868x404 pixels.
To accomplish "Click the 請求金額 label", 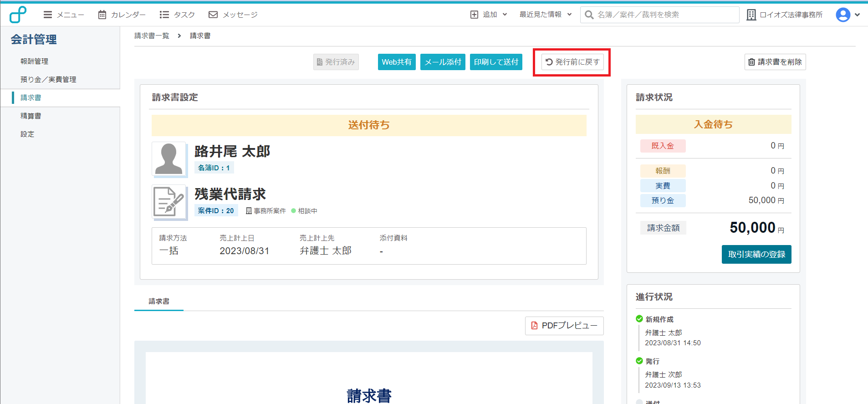I will point(663,228).
